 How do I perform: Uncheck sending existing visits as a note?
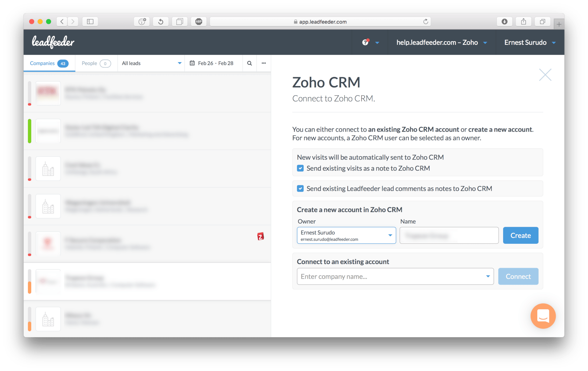(x=300, y=168)
